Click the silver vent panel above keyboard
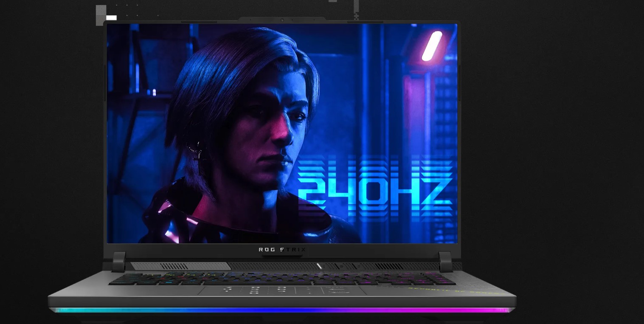This screenshot has width=644, height=324. [180, 266]
